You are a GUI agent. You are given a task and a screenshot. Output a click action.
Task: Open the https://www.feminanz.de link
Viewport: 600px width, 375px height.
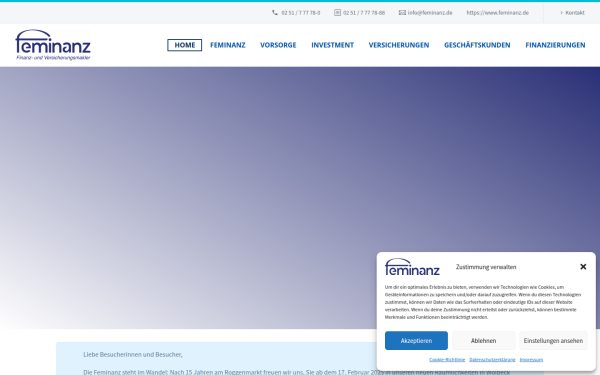pos(497,13)
